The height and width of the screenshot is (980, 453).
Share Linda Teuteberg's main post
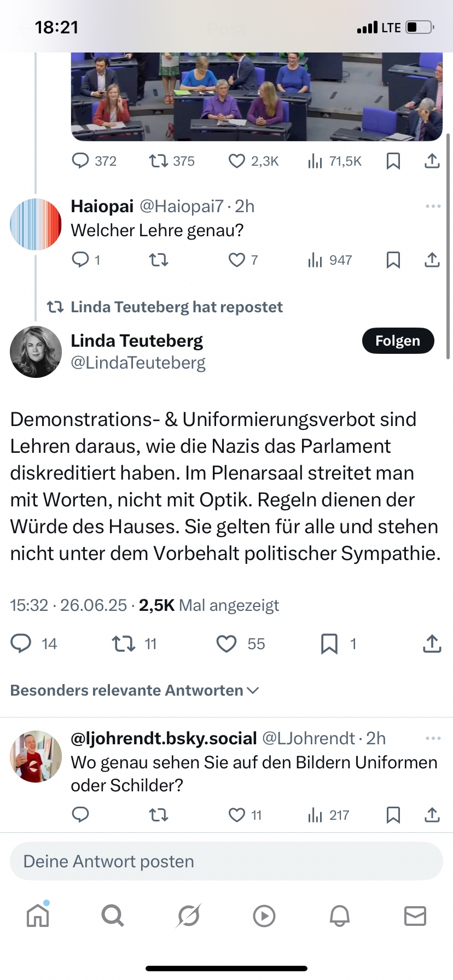[432, 644]
